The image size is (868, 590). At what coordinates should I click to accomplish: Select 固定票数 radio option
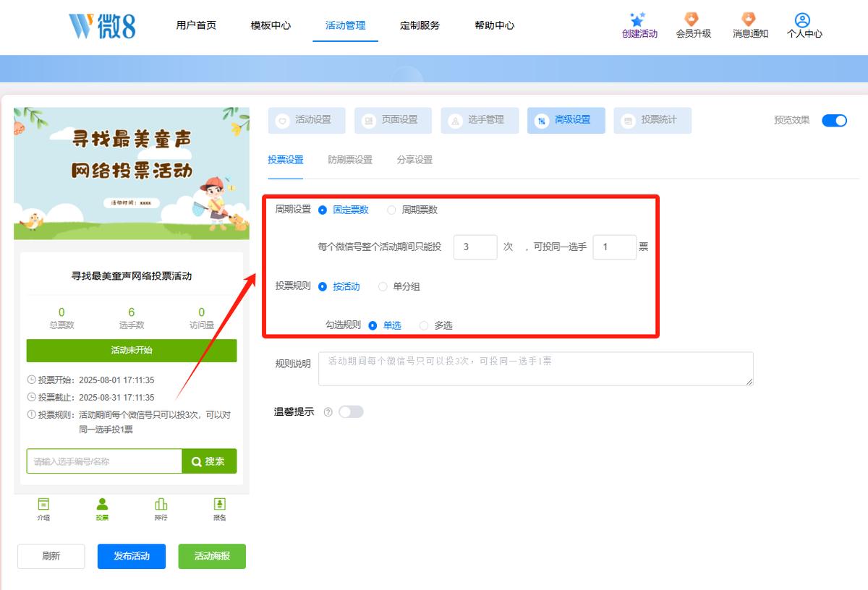click(x=323, y=210)
